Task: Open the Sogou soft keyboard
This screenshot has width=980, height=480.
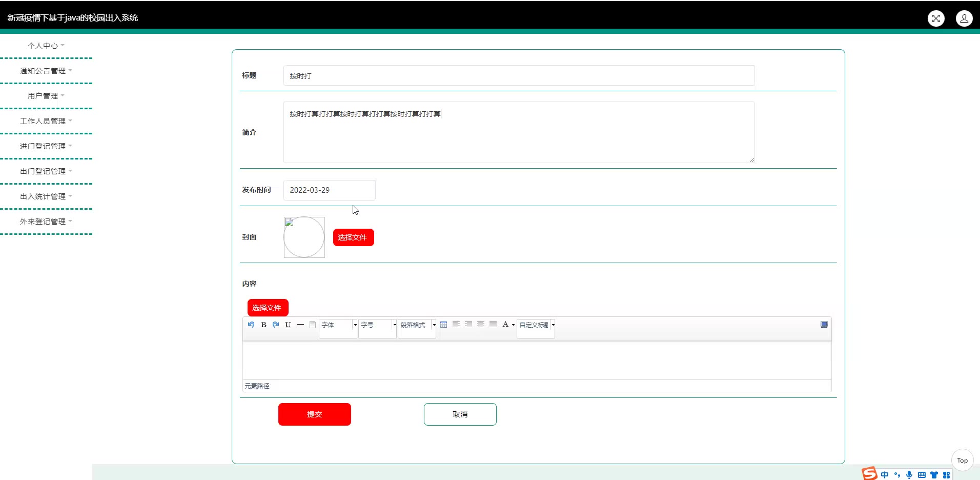Action: pyautogui.click(x=922, y=475)
